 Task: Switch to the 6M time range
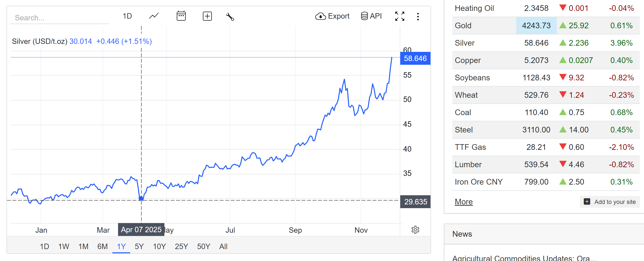pyautogui.click(x=102, y=246)
